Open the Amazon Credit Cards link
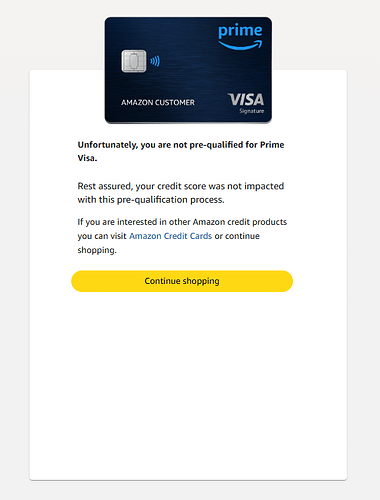380x500 pixels. coord(170,236)
